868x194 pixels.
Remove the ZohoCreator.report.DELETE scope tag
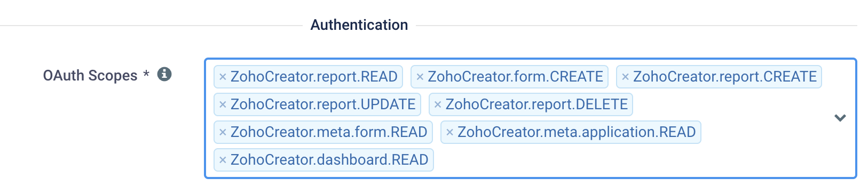438,105
